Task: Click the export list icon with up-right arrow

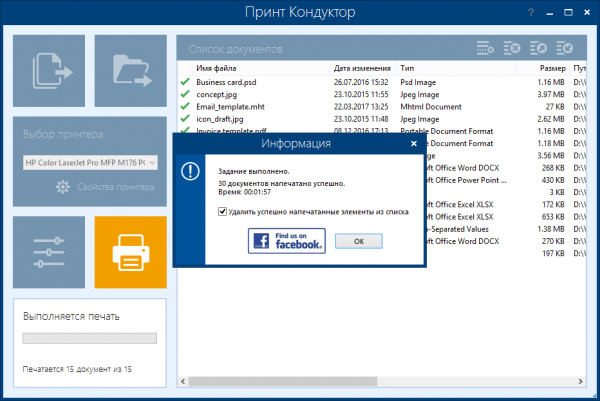Action: [538, 48]
